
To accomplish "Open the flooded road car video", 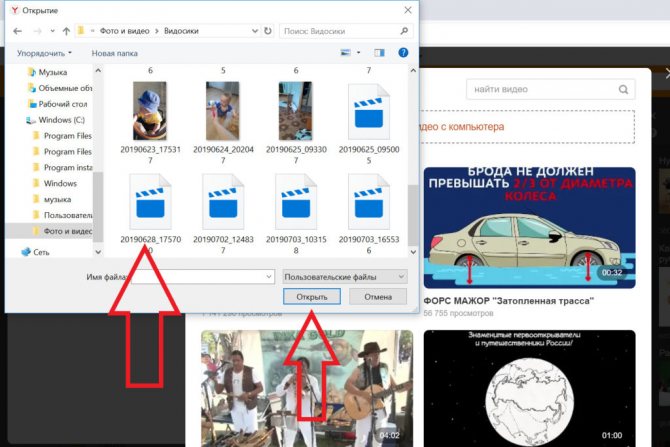I will point(529,228).
